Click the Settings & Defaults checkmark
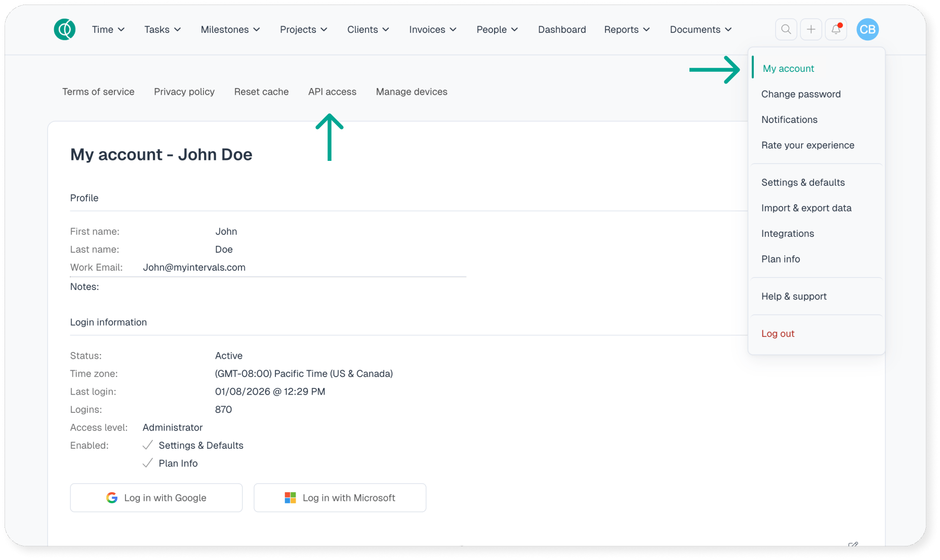The image size is (940, 560). (148, 445)
